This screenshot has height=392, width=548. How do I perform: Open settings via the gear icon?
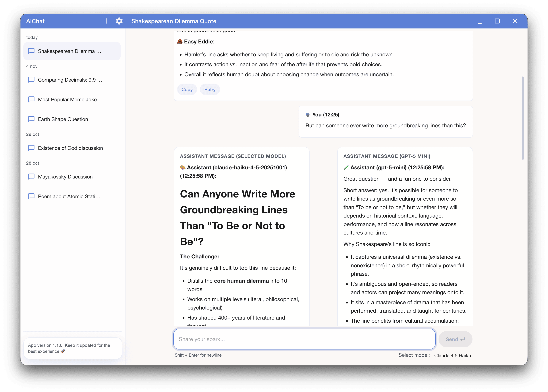119,21
